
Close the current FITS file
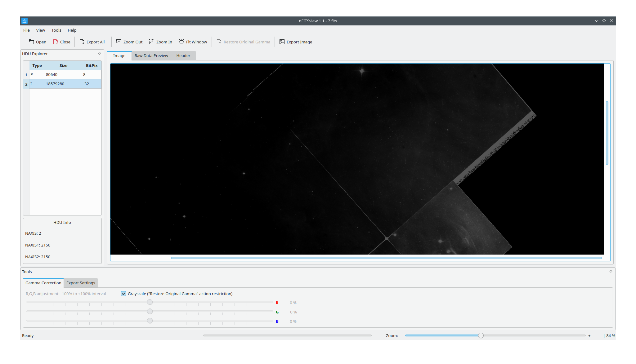click(61, 42)
